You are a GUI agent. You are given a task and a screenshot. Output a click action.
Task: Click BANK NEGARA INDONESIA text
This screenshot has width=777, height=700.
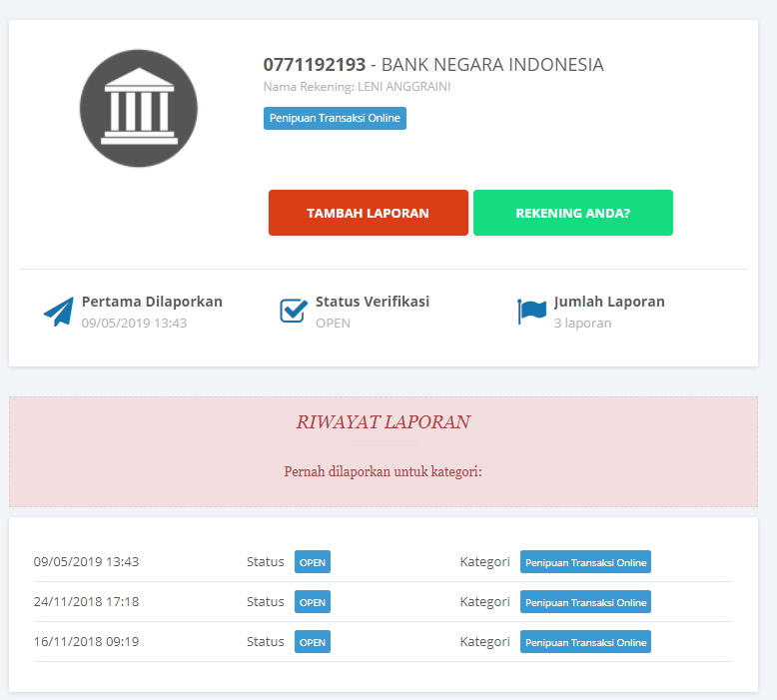(x=492, y=64)
